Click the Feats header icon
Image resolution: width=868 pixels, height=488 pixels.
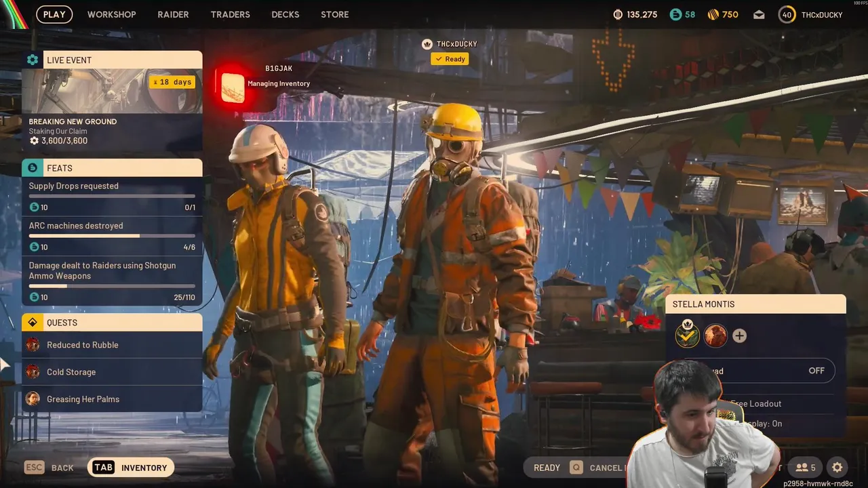pos(33,167)
